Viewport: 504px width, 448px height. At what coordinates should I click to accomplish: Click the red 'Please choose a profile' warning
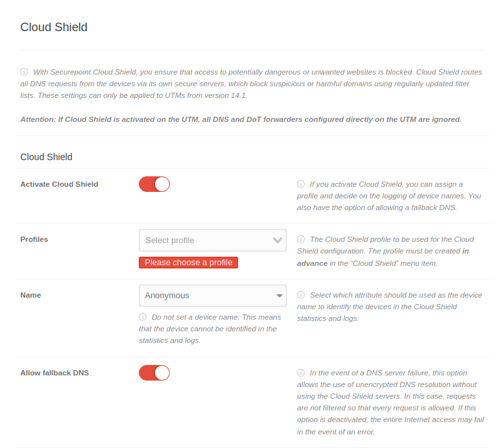(x=188, y=263)
